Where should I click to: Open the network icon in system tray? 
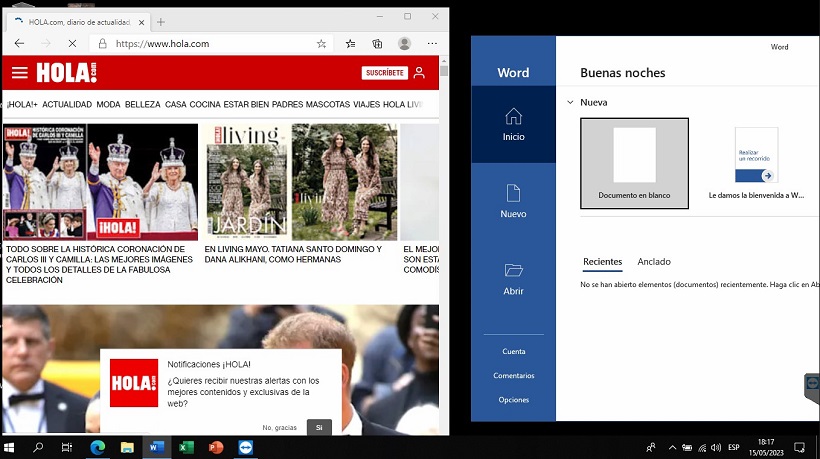pos(702,447)
